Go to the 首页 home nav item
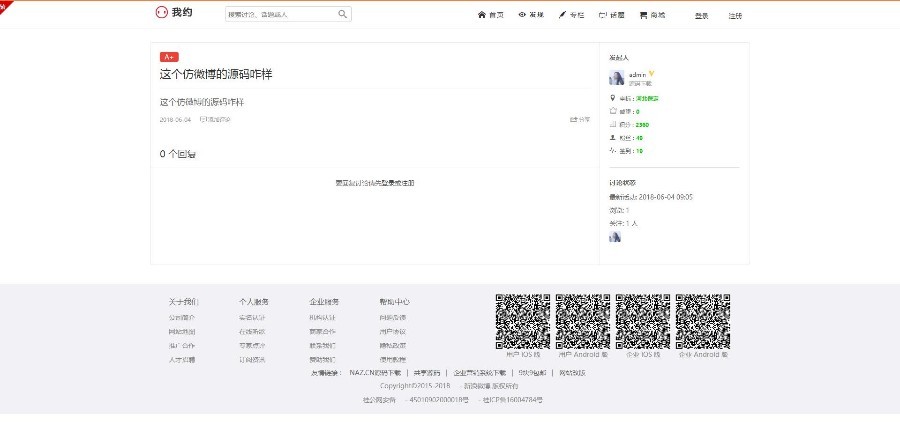The image size is (900, 443). (490, 15)
